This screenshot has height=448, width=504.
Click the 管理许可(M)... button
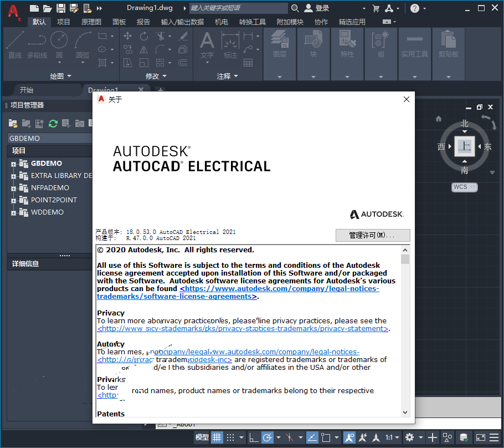373,235
